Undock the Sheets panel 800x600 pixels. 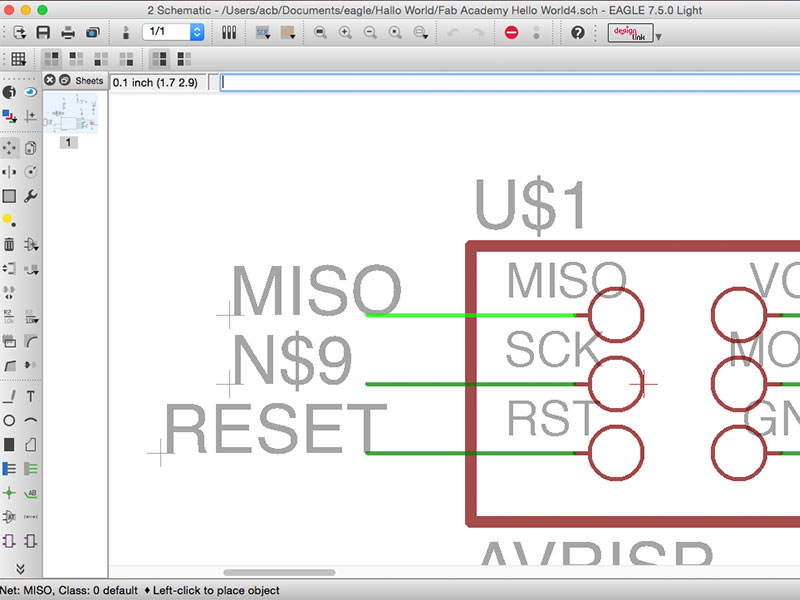coord(65,80)
